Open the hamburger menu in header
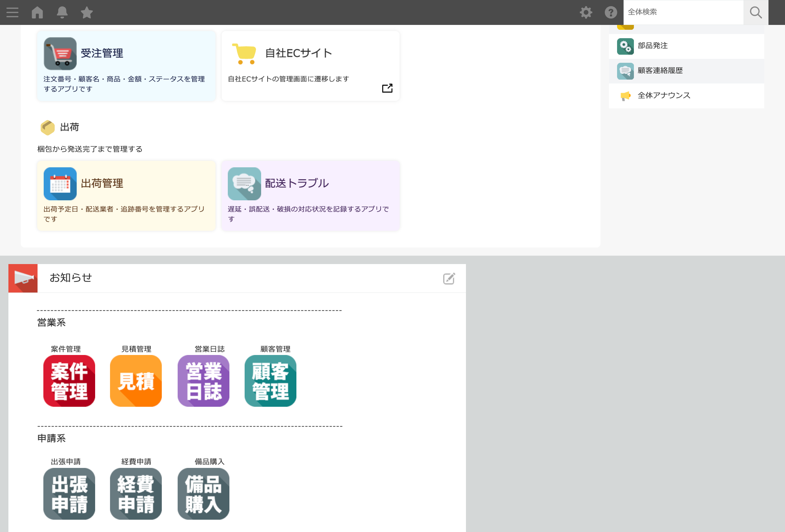The image size is (785, 532). pos(13,13)
